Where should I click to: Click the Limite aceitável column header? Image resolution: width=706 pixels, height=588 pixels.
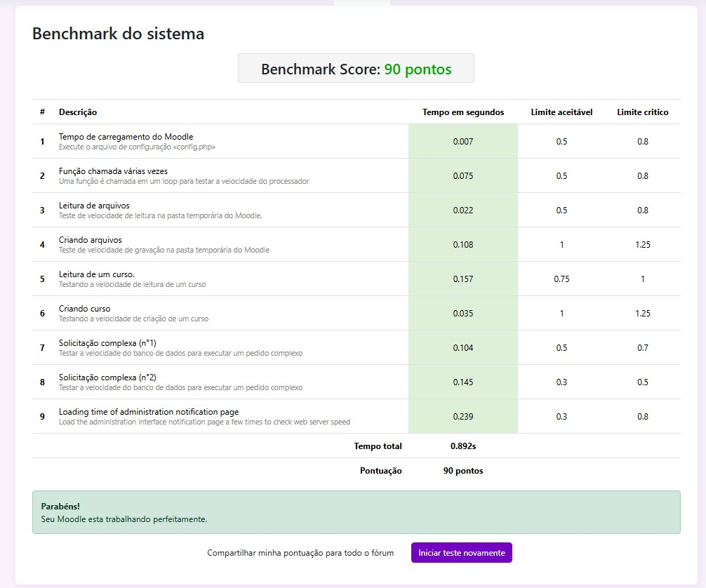click(560, 112)
